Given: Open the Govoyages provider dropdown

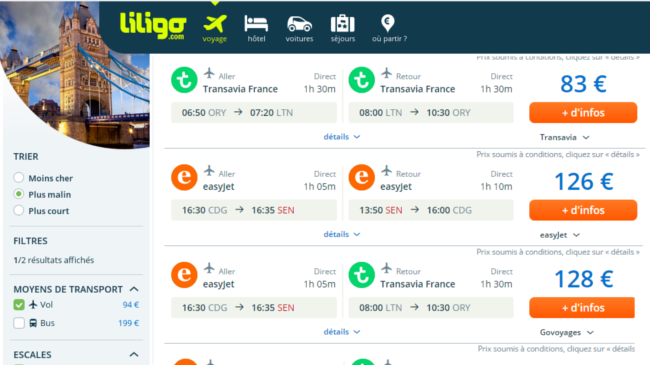Looking at the screenshot, I should tap(567, 333).
